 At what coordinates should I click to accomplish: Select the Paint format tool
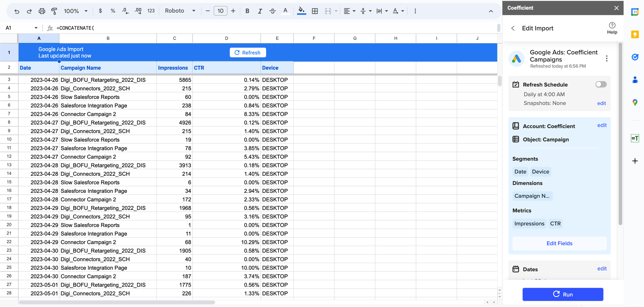click(x=54, y=11)
